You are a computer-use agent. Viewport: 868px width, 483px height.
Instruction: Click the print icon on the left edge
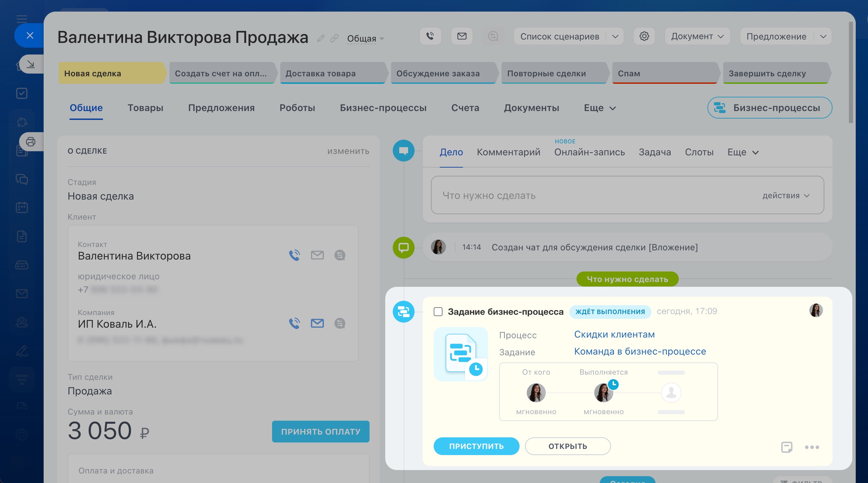(31, 142)
